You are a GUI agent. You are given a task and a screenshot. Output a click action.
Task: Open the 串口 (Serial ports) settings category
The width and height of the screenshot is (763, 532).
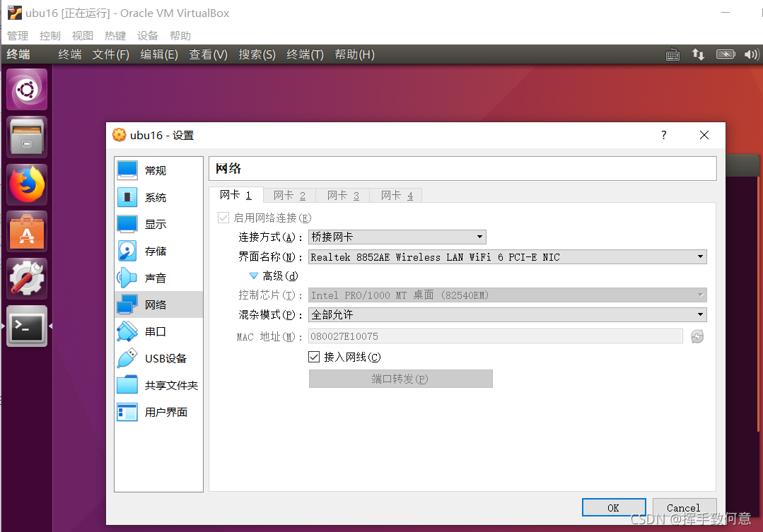tap(158, 331)
